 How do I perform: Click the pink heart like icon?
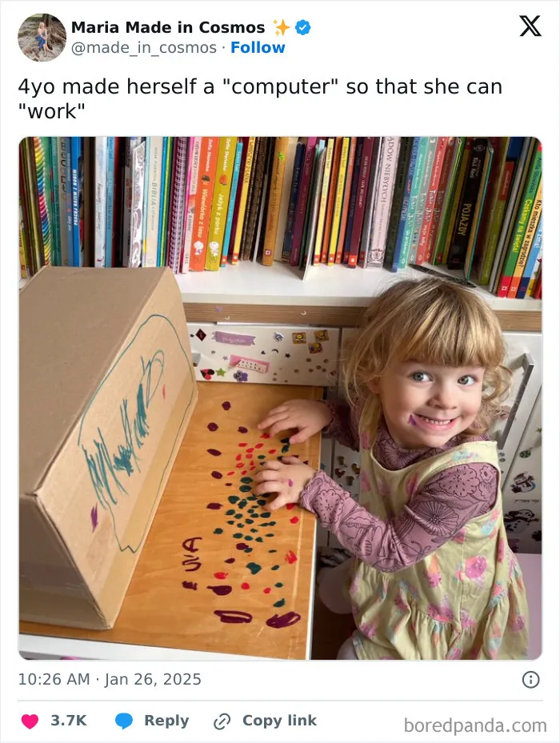(x=30, y=721)
